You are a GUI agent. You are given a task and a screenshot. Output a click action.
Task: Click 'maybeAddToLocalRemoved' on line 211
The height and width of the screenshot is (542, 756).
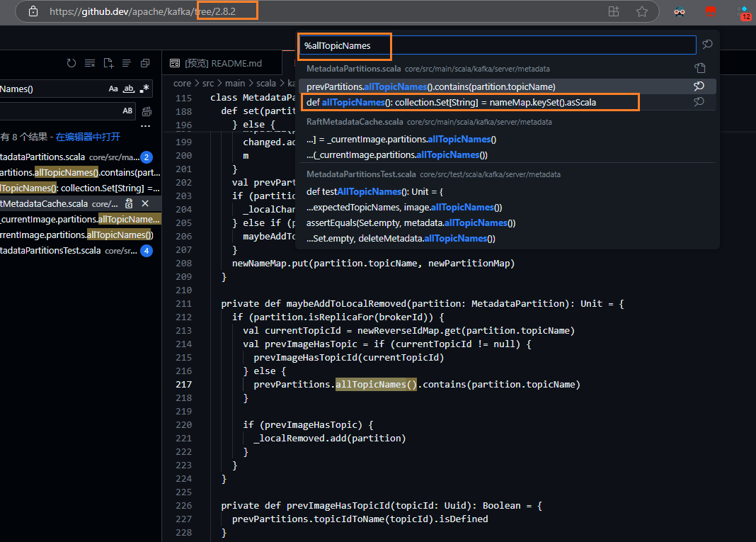coord(346,303)
